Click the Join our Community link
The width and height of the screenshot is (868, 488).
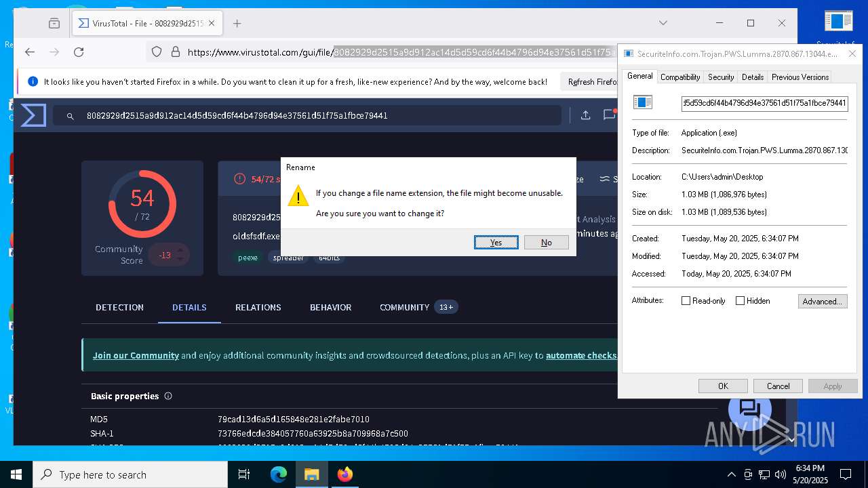(136, 355)
